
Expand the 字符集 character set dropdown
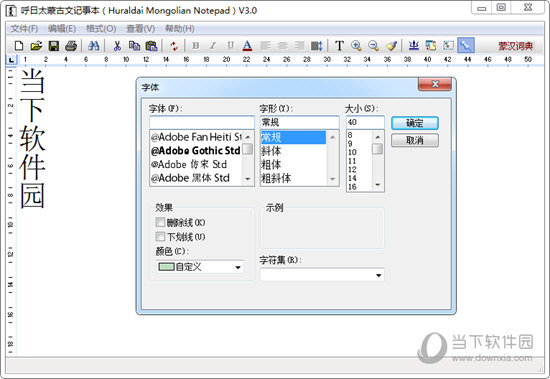pos(378,275)
